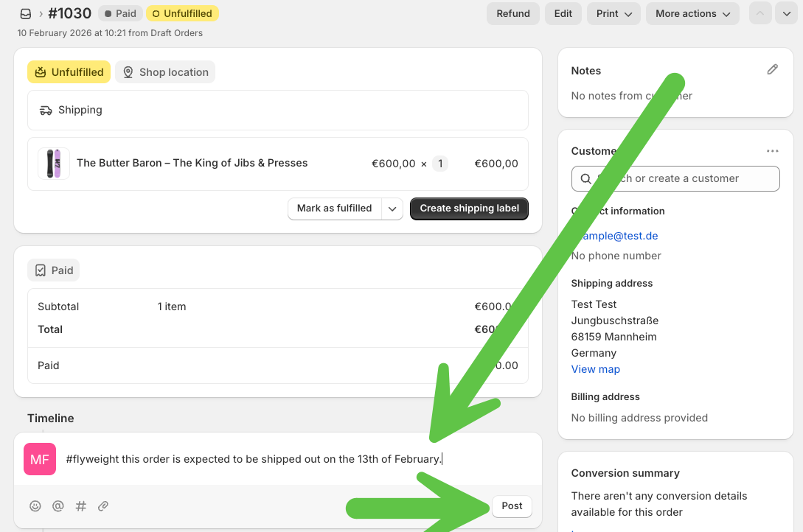Click the search magnifier in the customer field

[x=586, y=178]
